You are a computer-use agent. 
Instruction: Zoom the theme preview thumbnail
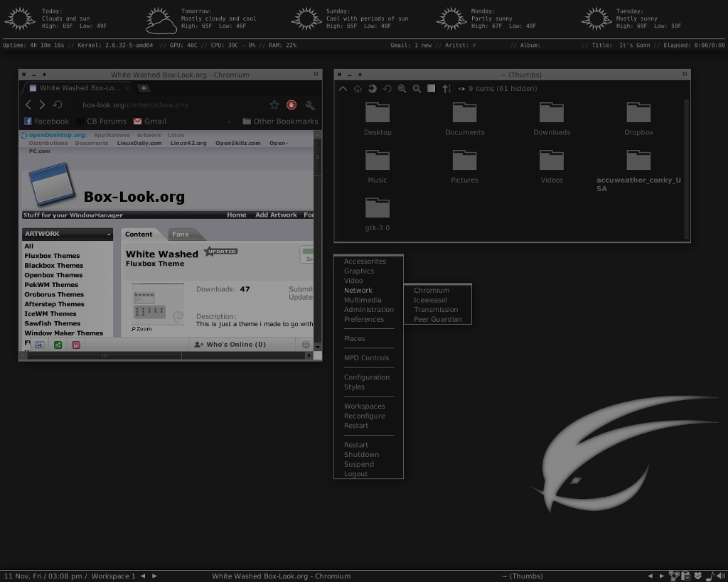pos(141,328)
